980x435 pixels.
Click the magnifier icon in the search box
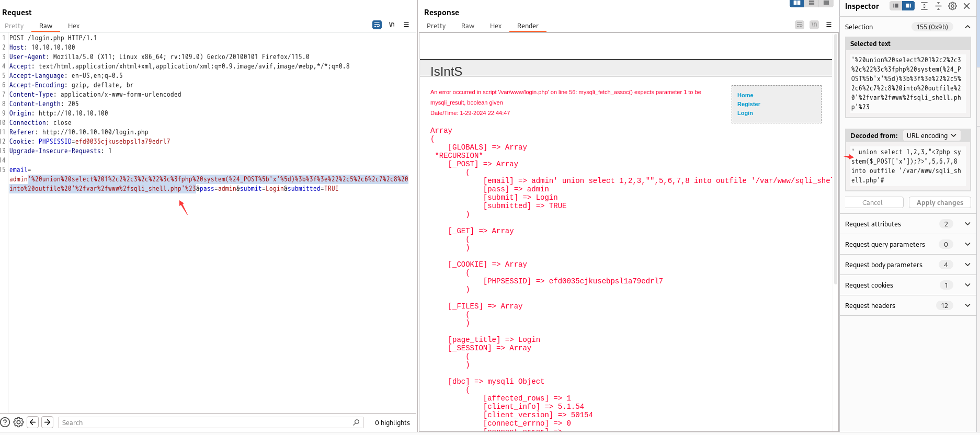(356, 422)
